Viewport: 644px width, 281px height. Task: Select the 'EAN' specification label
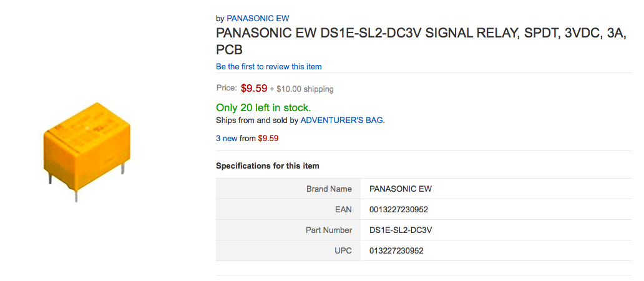click(343, 209)
